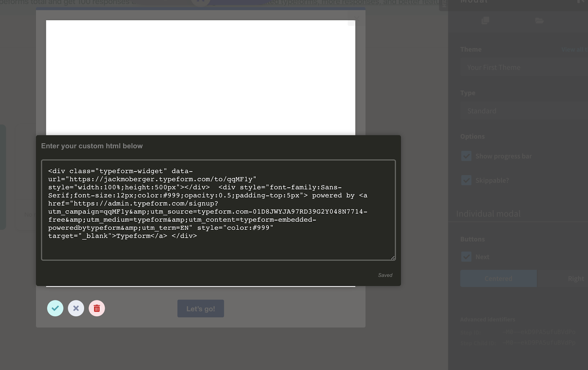Image resolution: width=588 pixels, height=370 pixels.
Task: Select the Centered button alignment
Action: (498, 279)
